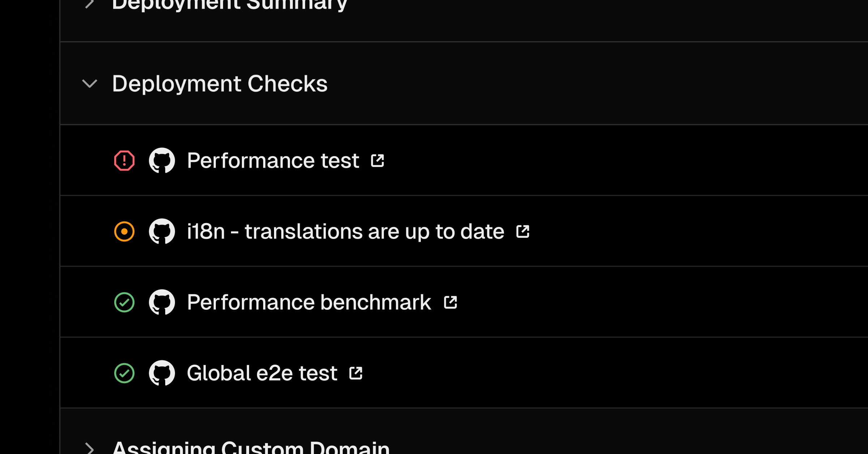Open Performance benchmark external link icon
The height and width of the screenshot is (454, 868).
[x=450, y=302]
